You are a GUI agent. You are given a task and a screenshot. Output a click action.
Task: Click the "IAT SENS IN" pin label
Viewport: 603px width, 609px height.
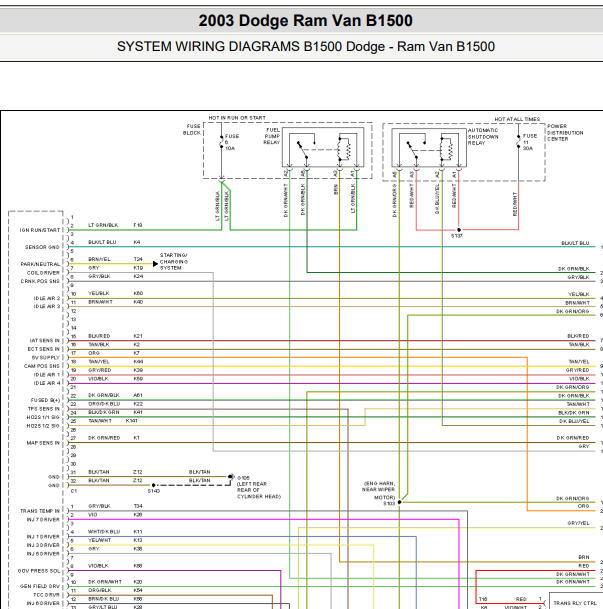(x=45, y=341)
